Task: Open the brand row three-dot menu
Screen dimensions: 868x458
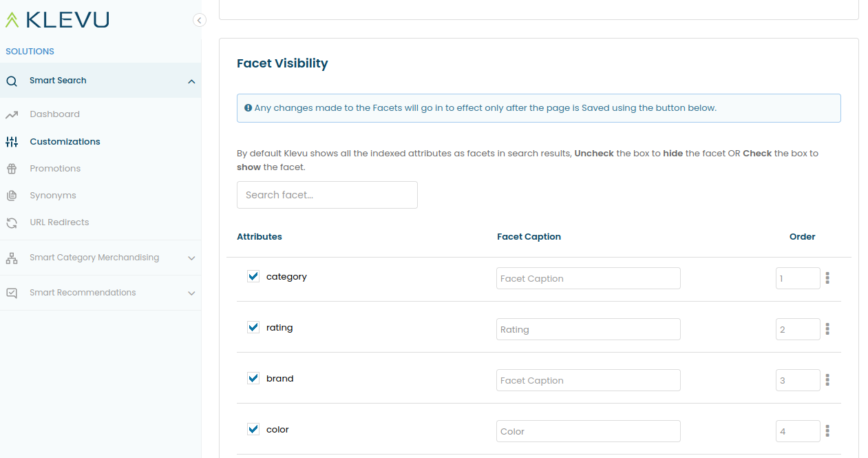Action: (827, 380)
